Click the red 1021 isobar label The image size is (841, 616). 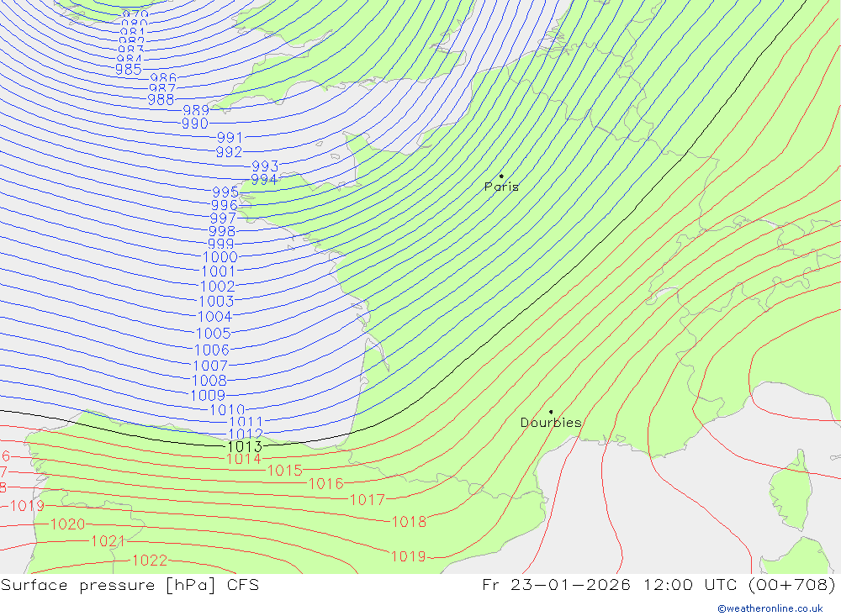[108, 541]
